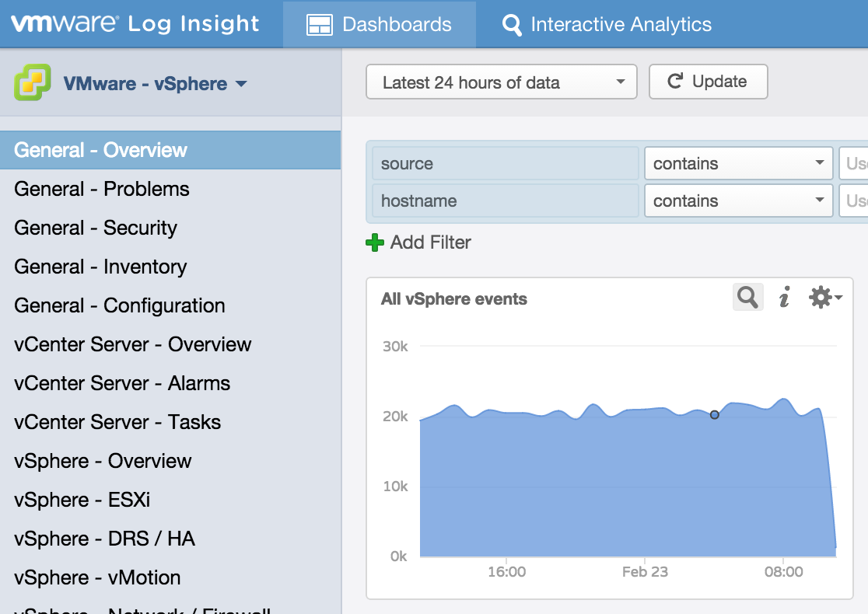Open the info icon on All vSphere events

pos(785,297)
